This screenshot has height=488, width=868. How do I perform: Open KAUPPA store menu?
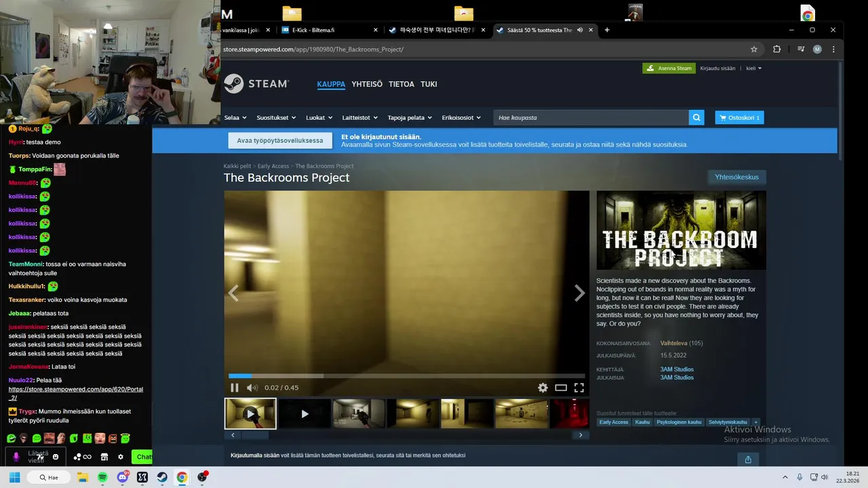[x=331, y=84]
